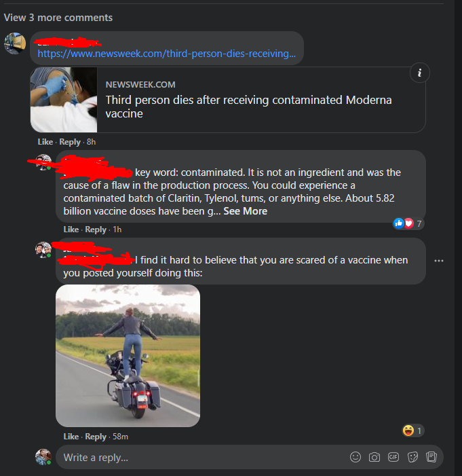The height and width of the screenshot is (476, 462).
Task: Like the motorcycle photo comment
Action: (x=71, y=437)
